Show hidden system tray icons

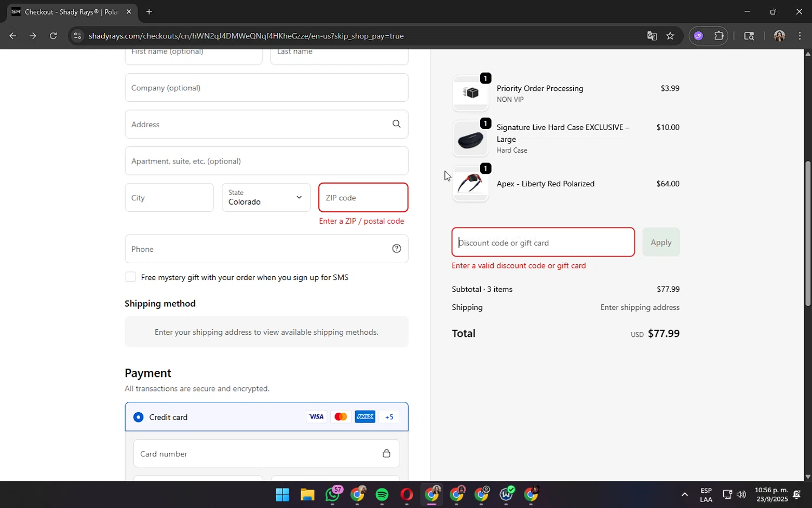tap(684, 494)
